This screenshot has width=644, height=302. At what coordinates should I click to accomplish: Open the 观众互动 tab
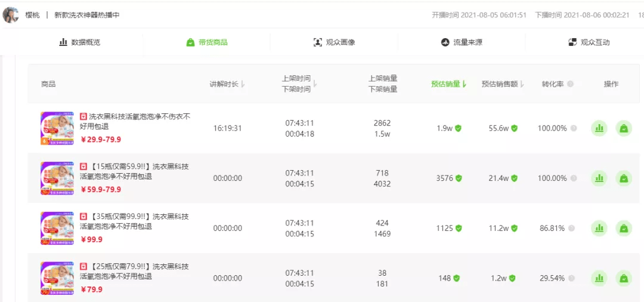[x=589, y=42]
